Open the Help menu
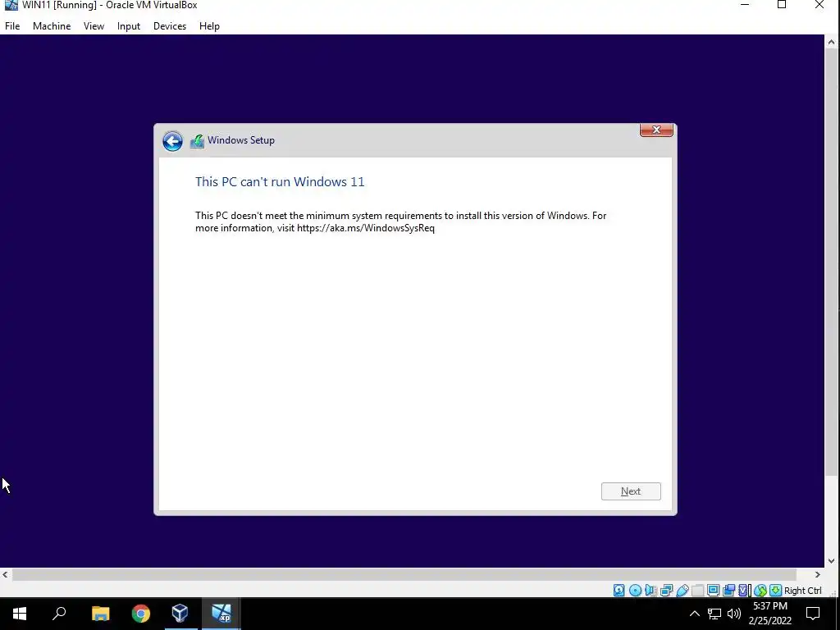 coord(209,26)
